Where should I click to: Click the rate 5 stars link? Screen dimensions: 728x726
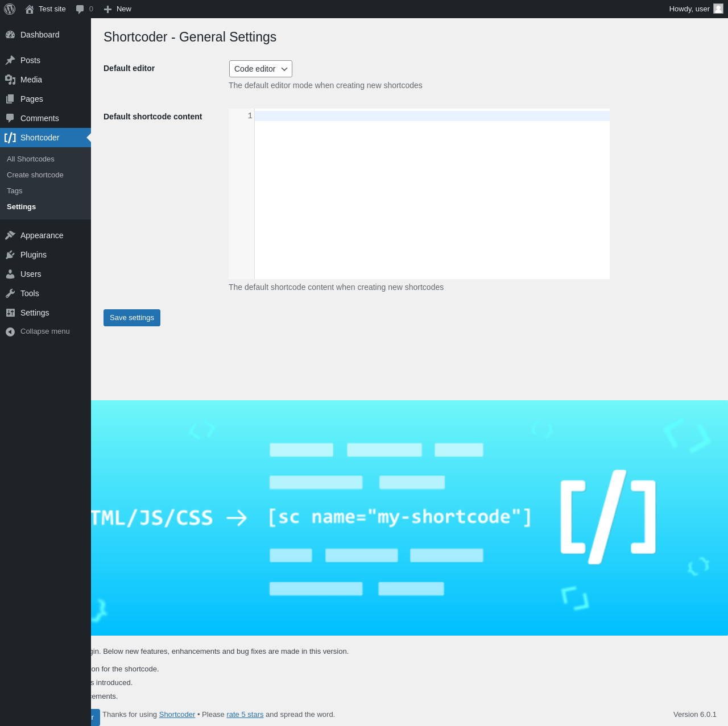coord(245,715)
